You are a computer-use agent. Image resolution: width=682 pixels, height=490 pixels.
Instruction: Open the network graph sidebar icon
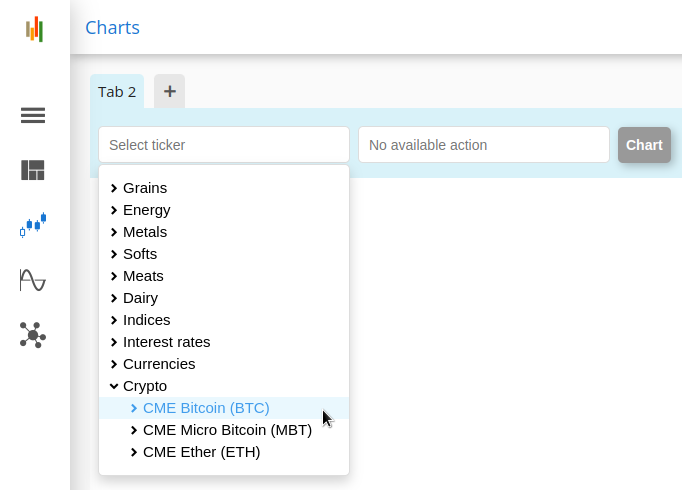pyautogui.click(x=33, y=335)
